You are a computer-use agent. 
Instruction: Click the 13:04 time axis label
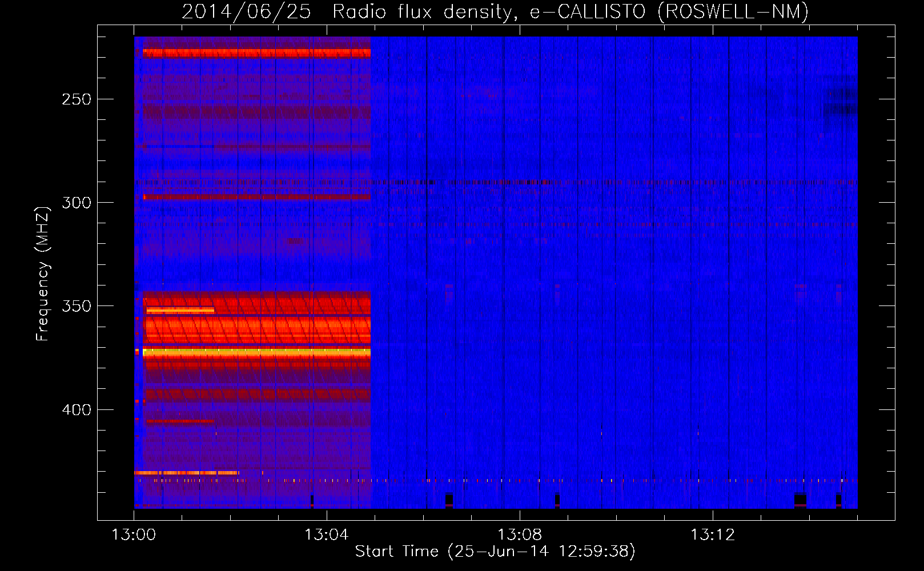tap(327, 535)
